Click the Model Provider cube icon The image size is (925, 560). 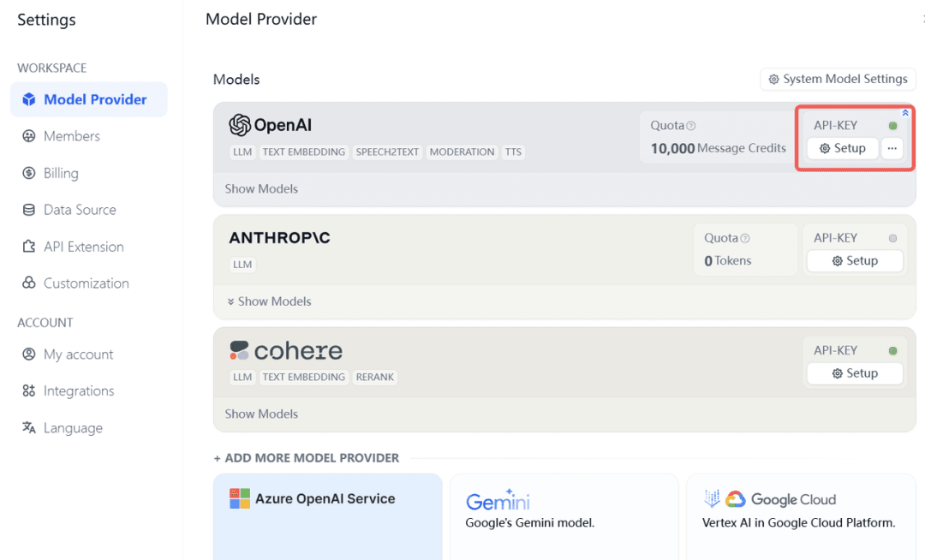29,99
